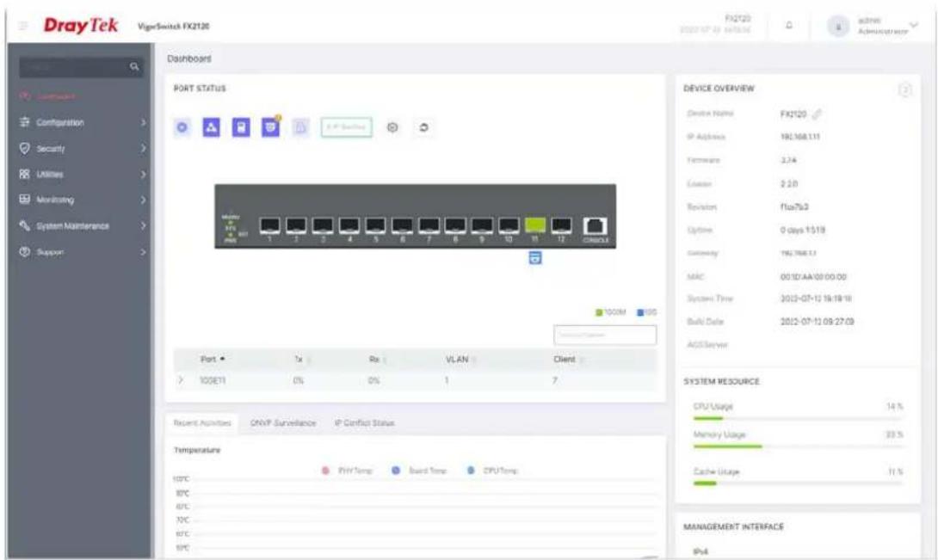The height and width of the screenshot is (560, 938).
Task: Expand the Support chevron arrow
Action: click(143, 253)
